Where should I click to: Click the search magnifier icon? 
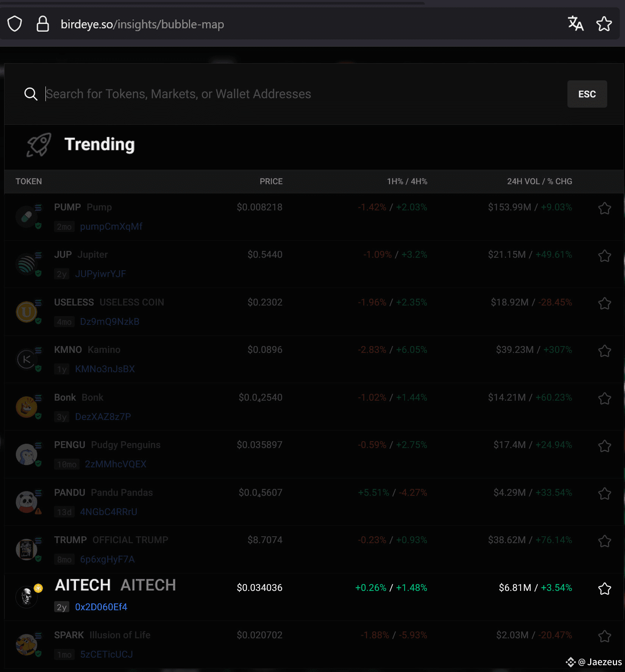[x=31, y=94]
